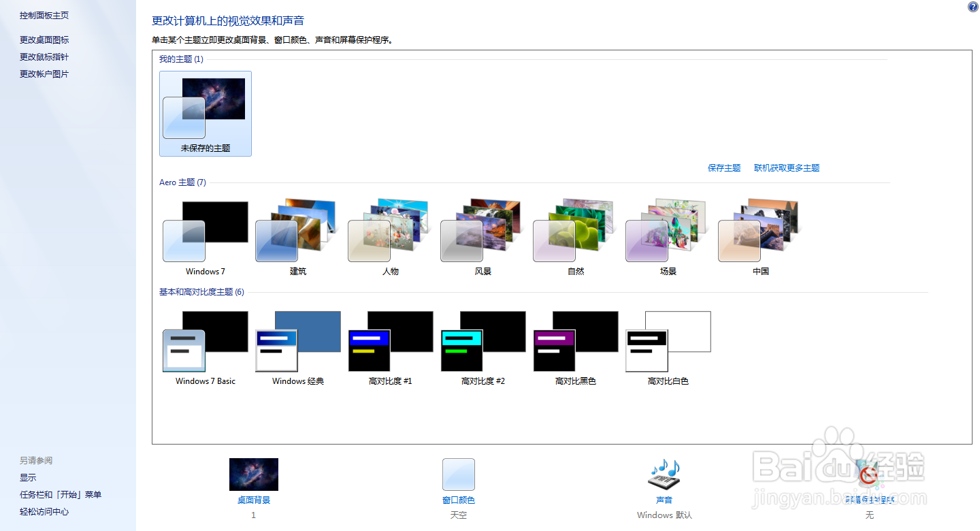Open 更改帐户图片 in the sidebar
The height and width of the screenshot is (531, 980).
(44, 74)
